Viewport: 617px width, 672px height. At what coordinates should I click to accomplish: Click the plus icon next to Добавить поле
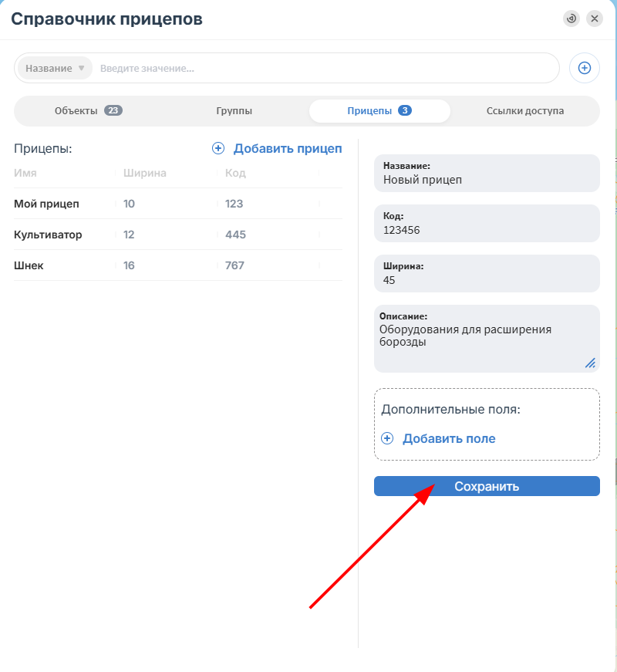[387, 438]
